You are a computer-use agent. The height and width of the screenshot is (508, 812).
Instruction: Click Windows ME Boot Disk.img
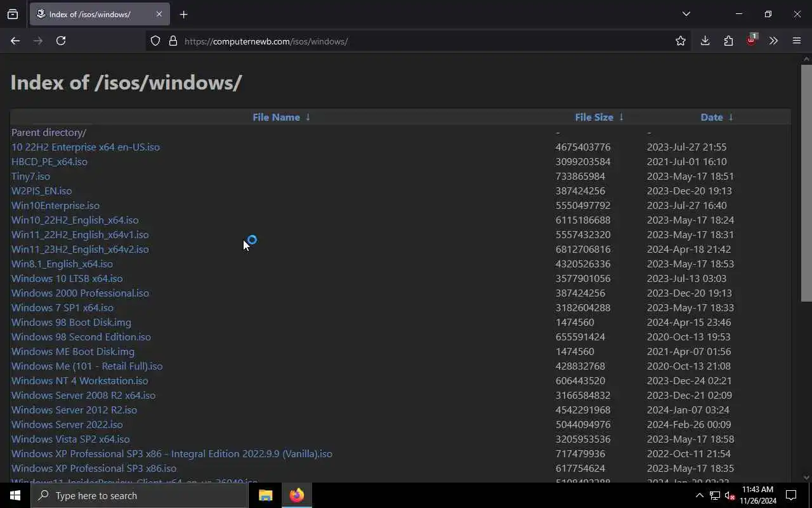click(73, 351)
